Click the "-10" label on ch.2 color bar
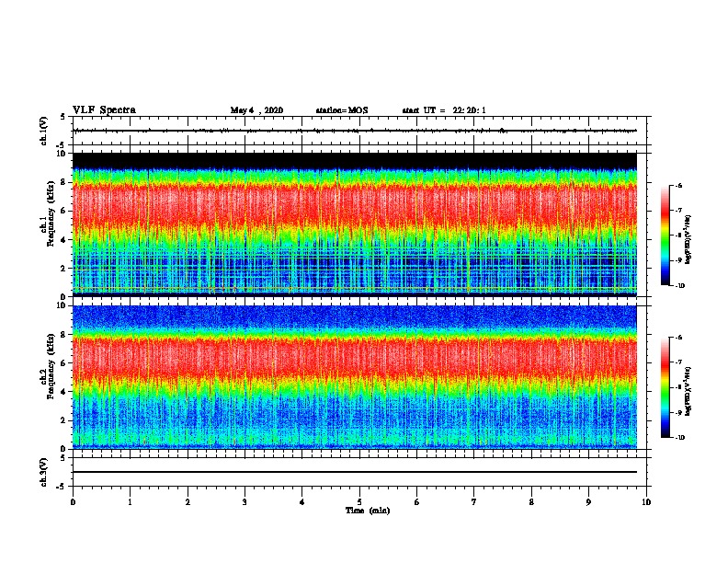The height and width of the screenshot is (563, 728). [x=680, y=438]
